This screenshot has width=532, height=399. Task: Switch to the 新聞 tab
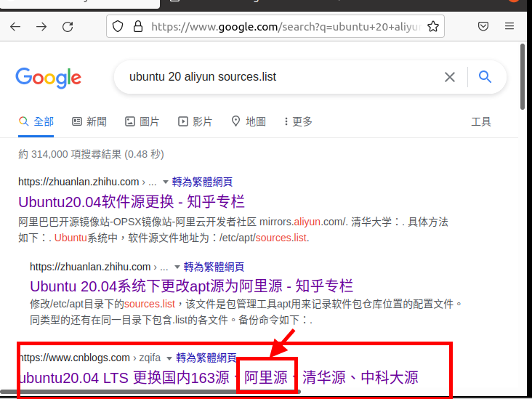pos(89,121)
